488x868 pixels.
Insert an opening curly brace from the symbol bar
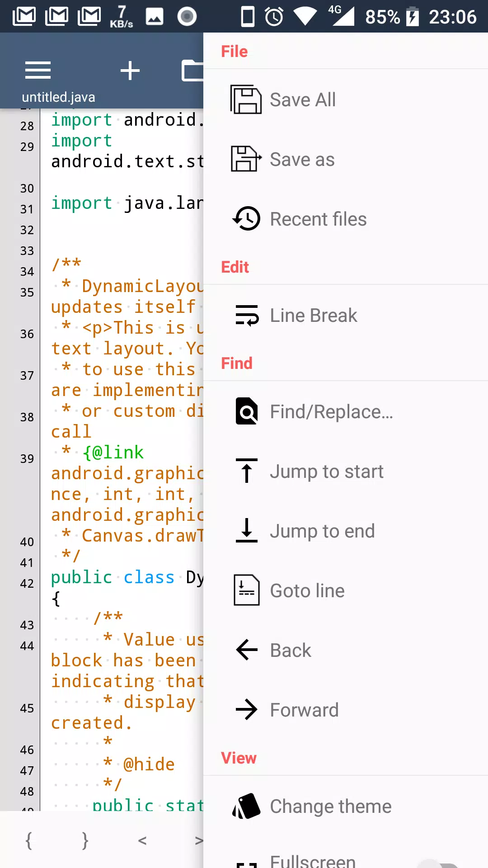pyautogui.click(x=29, y=840)
